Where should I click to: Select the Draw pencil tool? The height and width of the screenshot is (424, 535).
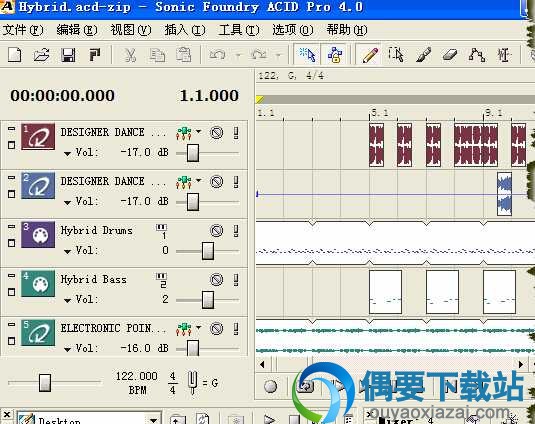pyautogui.click(x=371, y=55)
